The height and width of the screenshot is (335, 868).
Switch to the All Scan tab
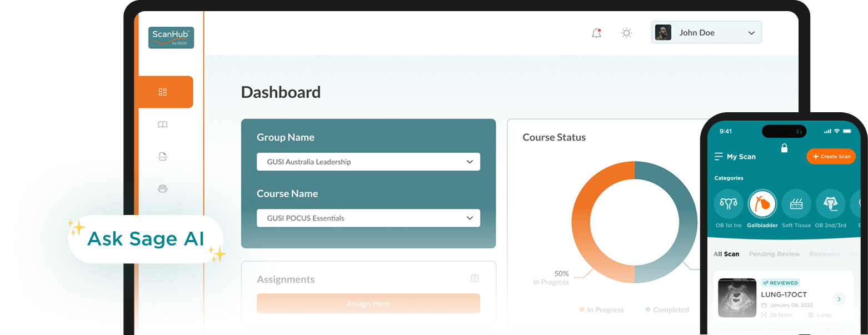tap(726, 254)
